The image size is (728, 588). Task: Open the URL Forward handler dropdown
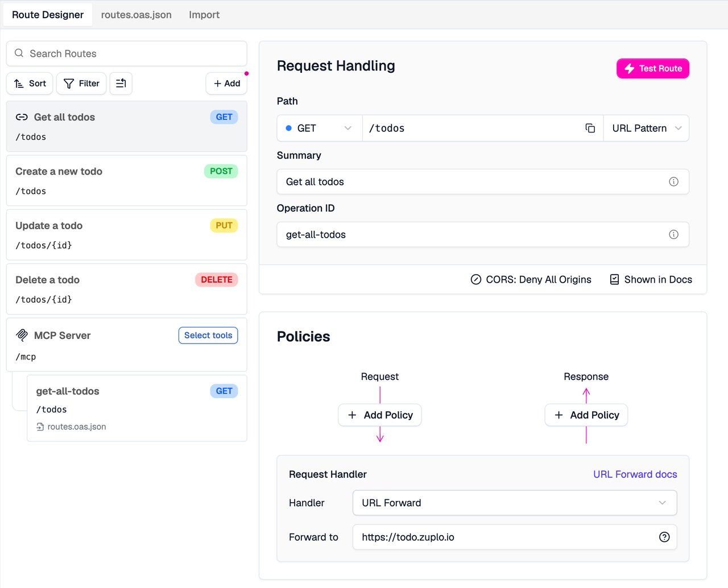point(515,503)
